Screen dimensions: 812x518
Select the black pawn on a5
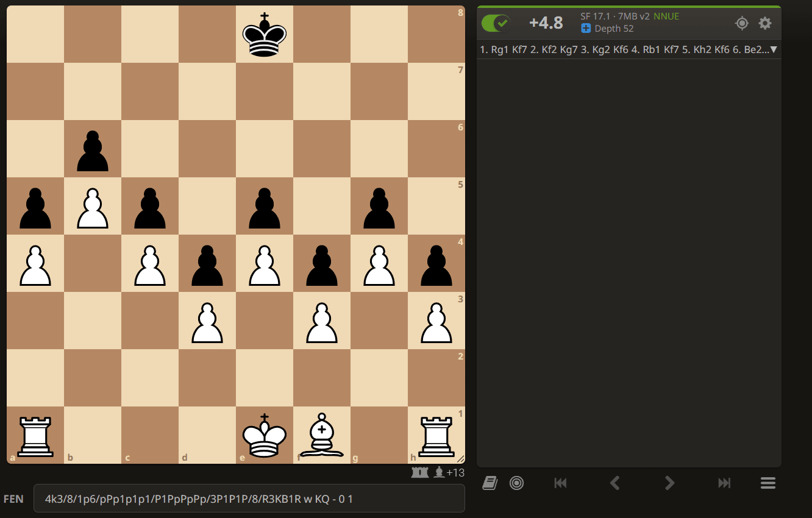click(35, 207)
